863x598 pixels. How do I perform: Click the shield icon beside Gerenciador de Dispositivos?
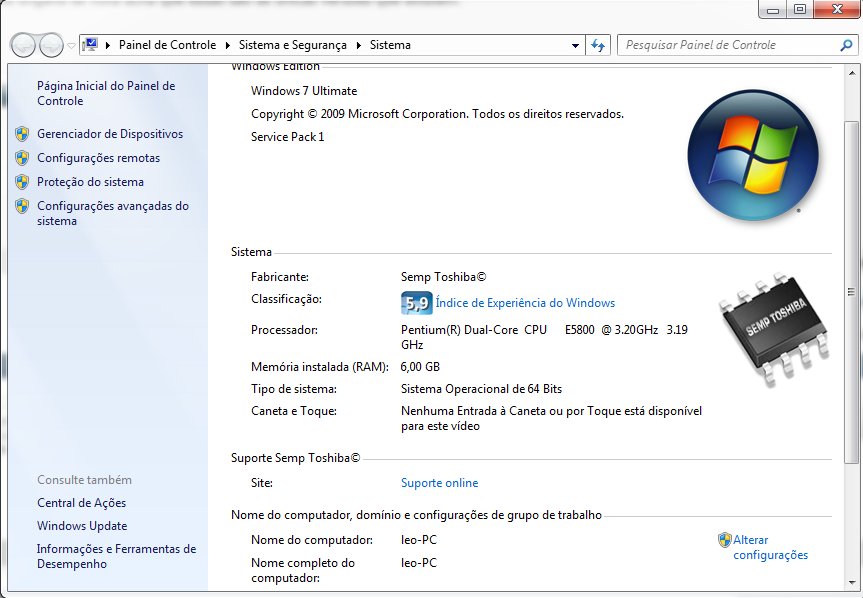pyautogui.click(x=22, y=134)
